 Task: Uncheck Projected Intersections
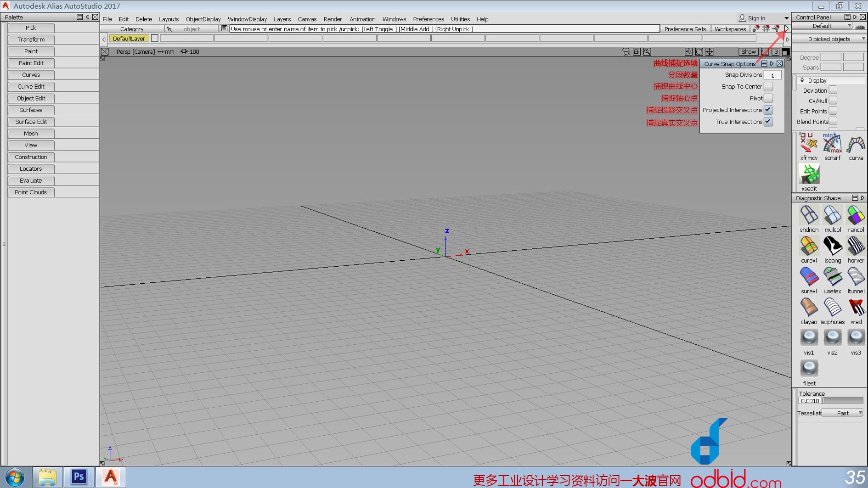768,110
